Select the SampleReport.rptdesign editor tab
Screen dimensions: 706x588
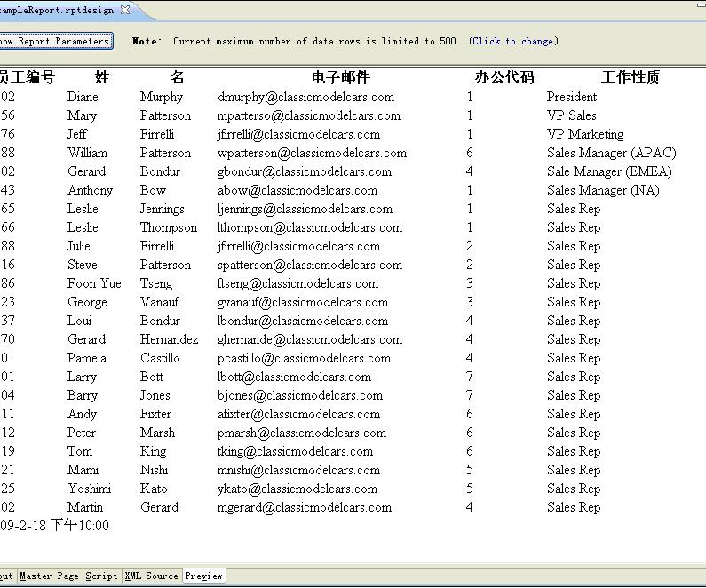click(x=57, y=10)
